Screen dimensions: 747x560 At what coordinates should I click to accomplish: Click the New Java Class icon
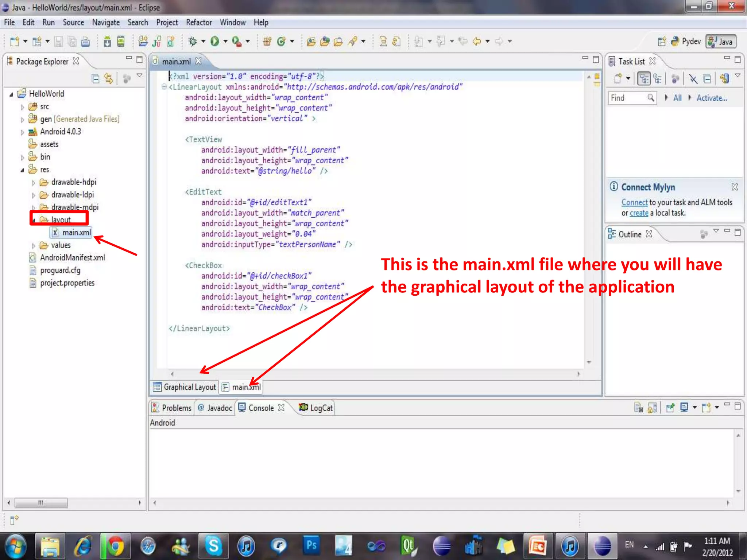pyautogui.click(x=281, y=42)
